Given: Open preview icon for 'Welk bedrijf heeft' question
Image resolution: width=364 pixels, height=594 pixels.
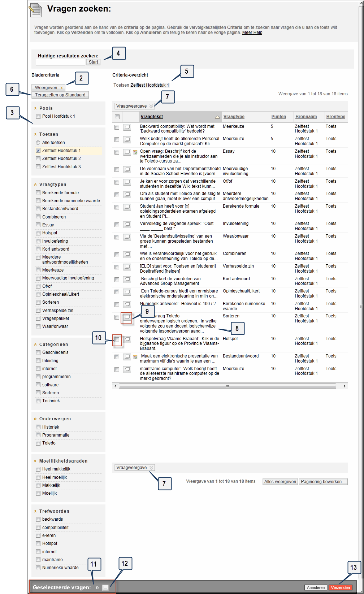Looking at the screenshot, I should coord(127,139).
